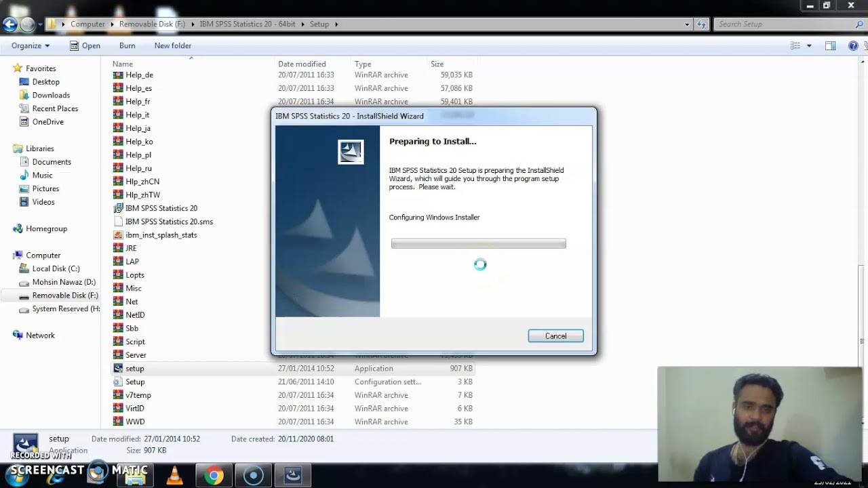Open the Organize dropdown menu
The height and width of the screenshot is (488, 868).
pos(31,46)
